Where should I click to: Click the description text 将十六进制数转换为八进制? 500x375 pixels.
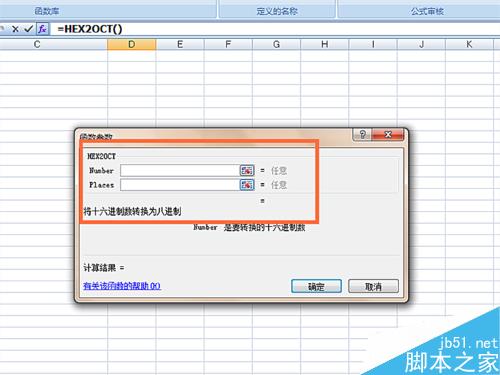pos(132,211)
